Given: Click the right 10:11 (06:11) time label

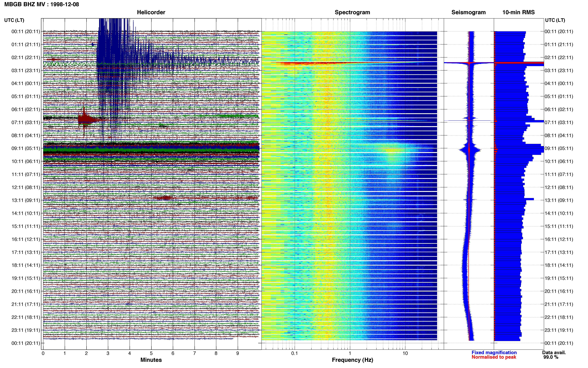Looking at the screenshot, I should point(559,161).
